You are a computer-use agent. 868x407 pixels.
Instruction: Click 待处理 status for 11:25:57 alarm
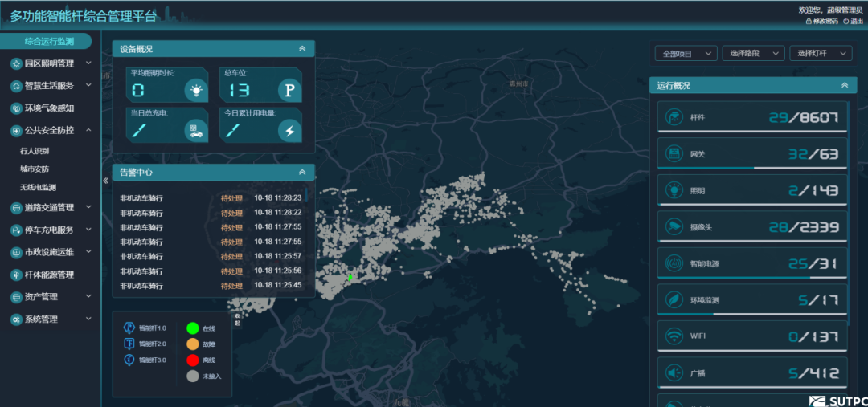(231, 257)
